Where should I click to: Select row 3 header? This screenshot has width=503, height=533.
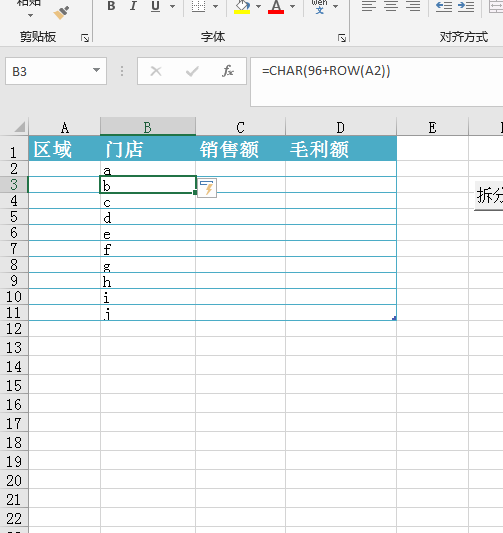14,185
